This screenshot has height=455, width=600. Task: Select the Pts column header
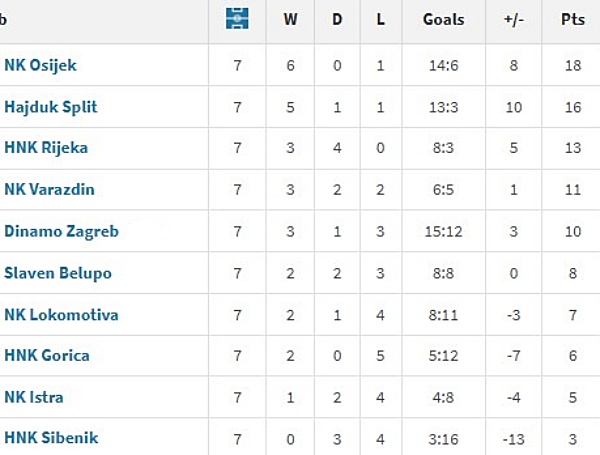click(573, 19)
